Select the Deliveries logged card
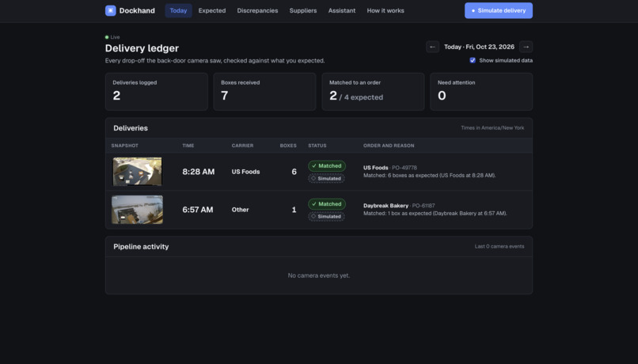The width and height of the screenshot is (638, 364). click(156, 92)
